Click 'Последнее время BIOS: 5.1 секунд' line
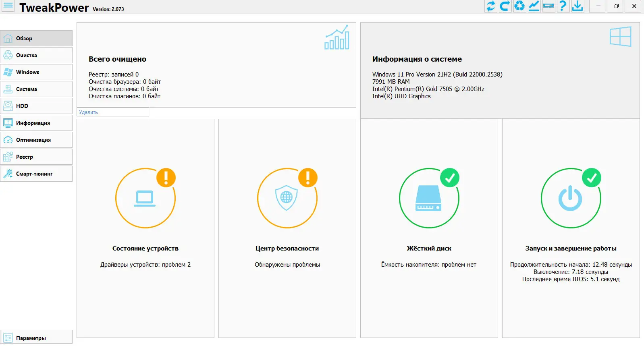 [571, 279]
